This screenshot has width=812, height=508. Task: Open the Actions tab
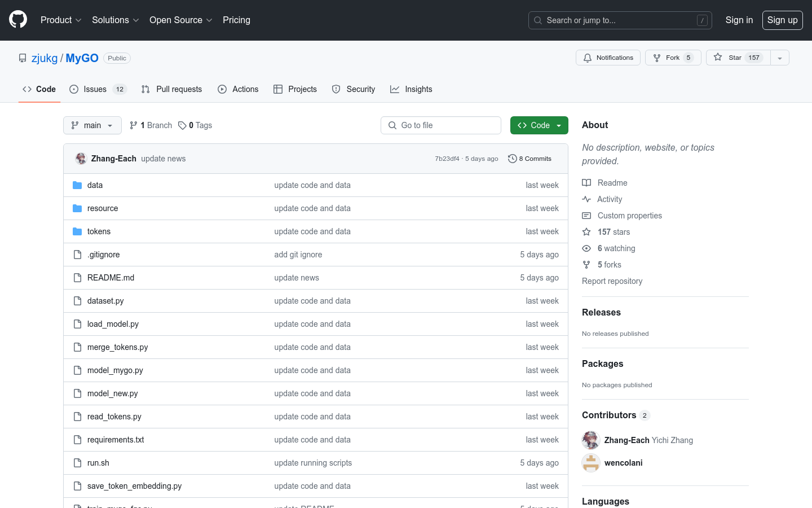[238, 89]
